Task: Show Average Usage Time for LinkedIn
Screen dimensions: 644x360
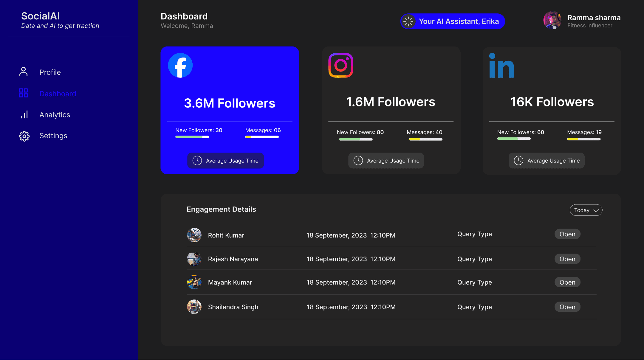Action: click(x=547, y=161)
